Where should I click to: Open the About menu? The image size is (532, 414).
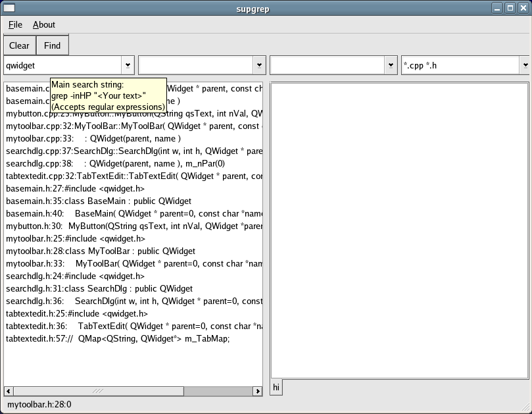[44, 24]
